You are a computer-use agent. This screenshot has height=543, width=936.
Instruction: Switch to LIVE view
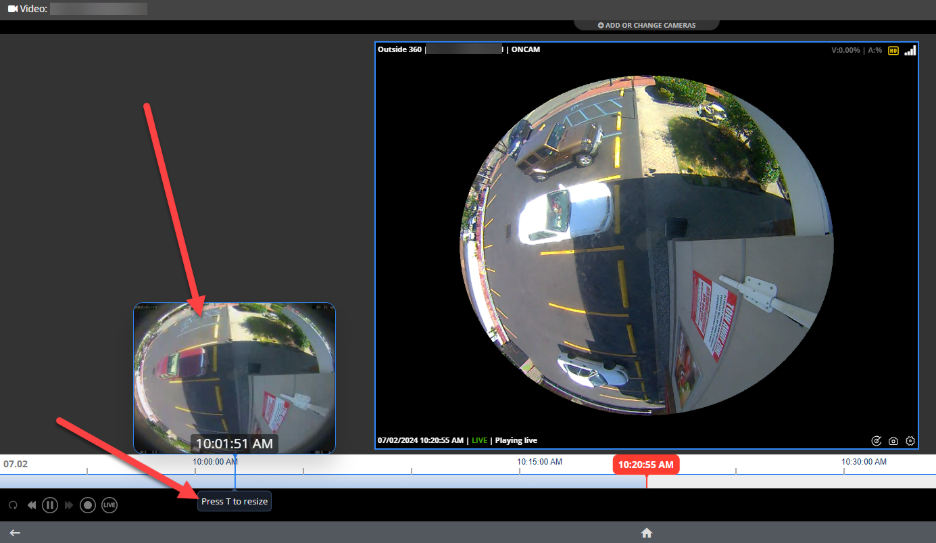click(x=109, y=505)
